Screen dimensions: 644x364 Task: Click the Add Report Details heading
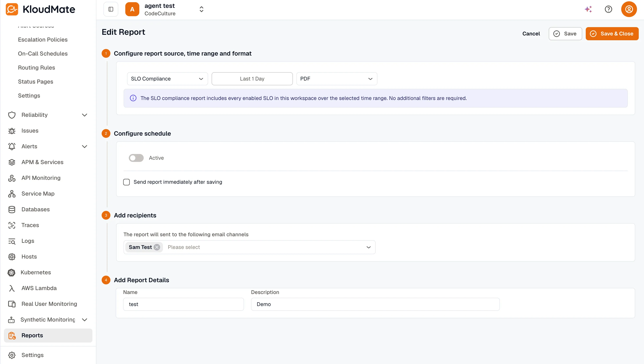(x=142, y=280)
